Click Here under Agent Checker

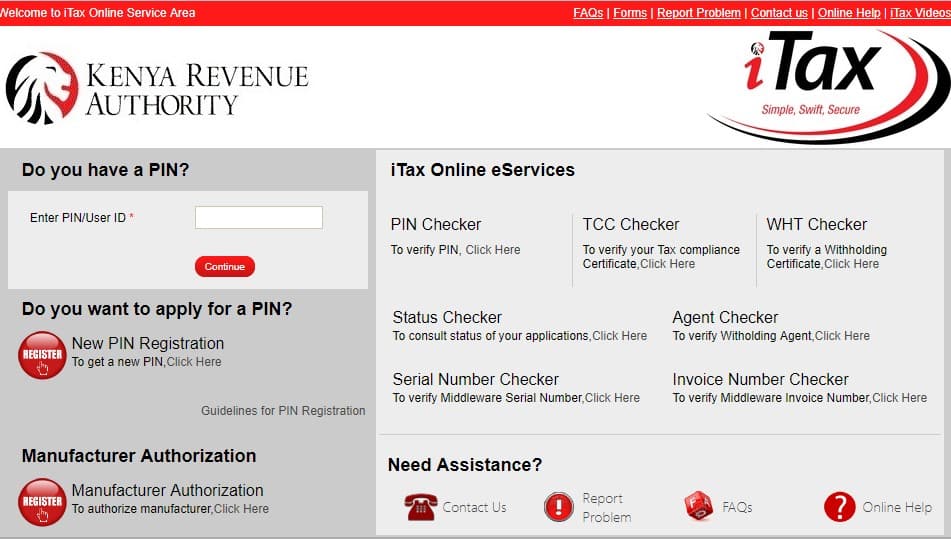coord(842,336)
